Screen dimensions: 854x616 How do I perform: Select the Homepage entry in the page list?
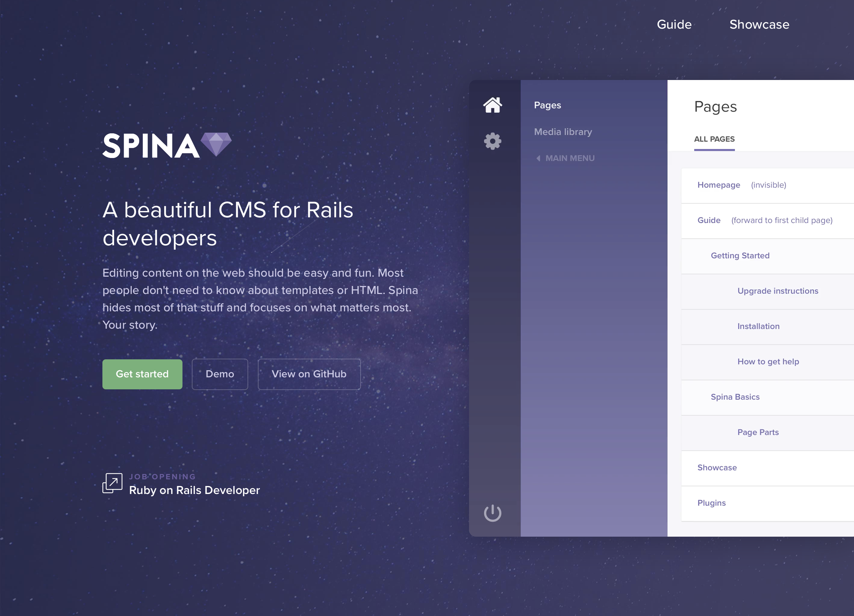click(x=718, y=185)
